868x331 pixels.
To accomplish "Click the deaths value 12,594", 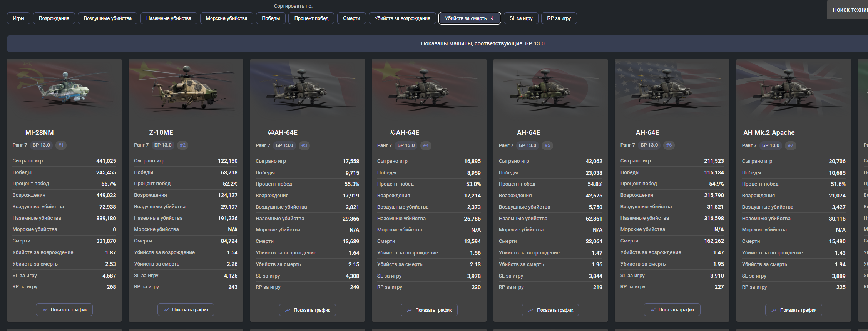I will tap(472, 241).
